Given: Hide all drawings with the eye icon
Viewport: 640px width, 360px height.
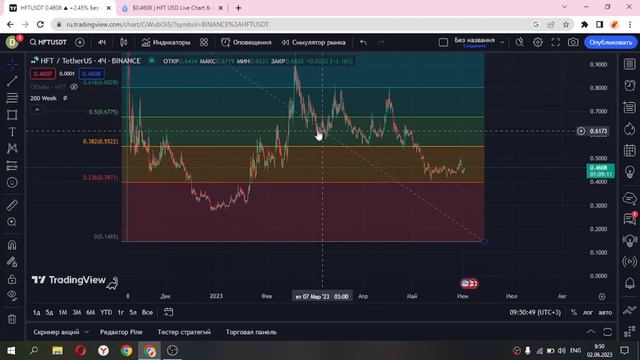Looking at the screenshot, I should coord(12,296).
